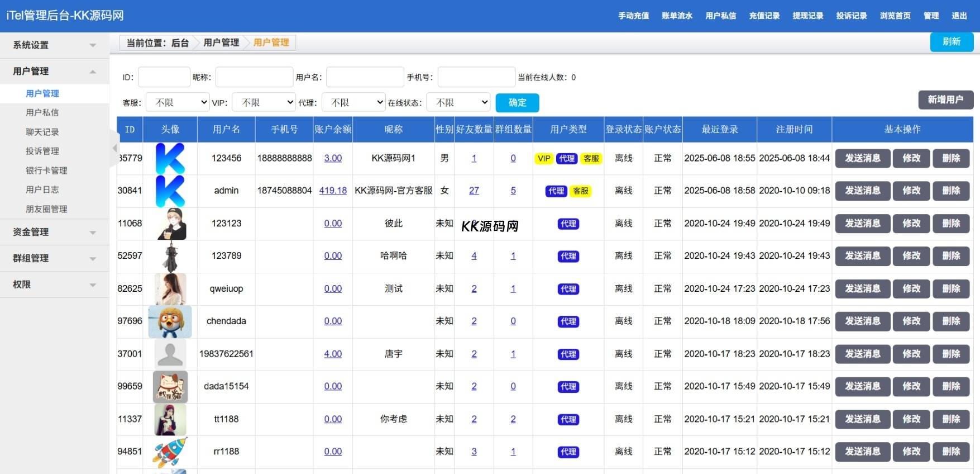Open VIP filter dropdown

point(264,102)
